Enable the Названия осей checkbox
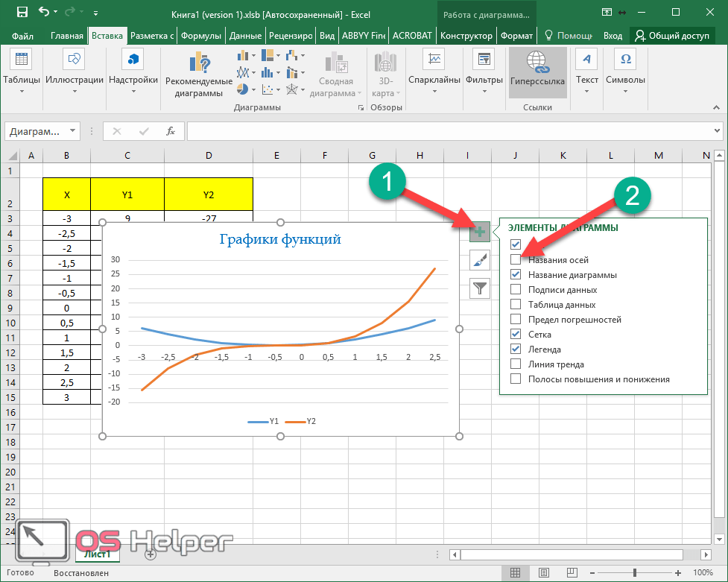Screen dimensions: 728x582 [x=516, y=260]
